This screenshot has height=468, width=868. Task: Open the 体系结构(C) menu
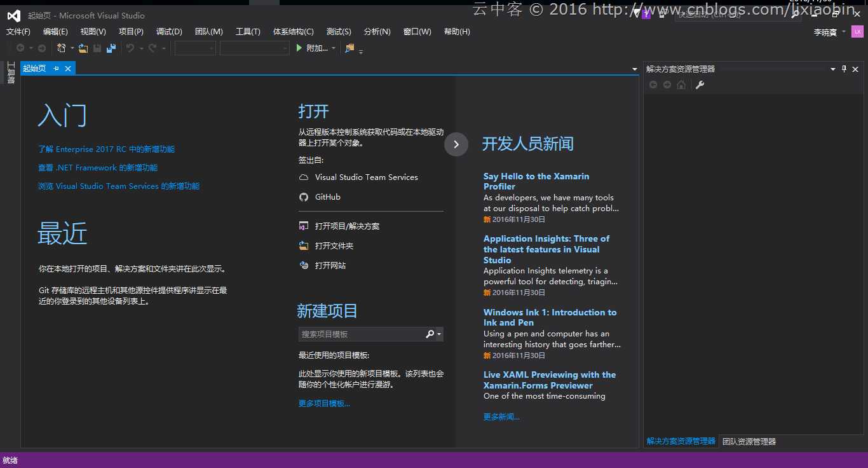pyautogui.click(x=294, y=32)
